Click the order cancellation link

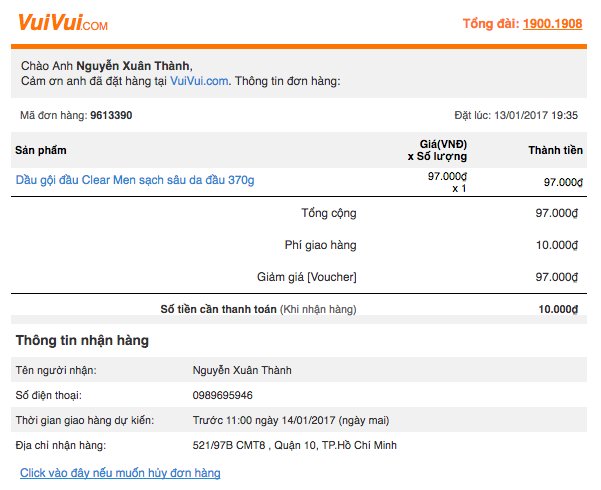(x=120, y=473)
